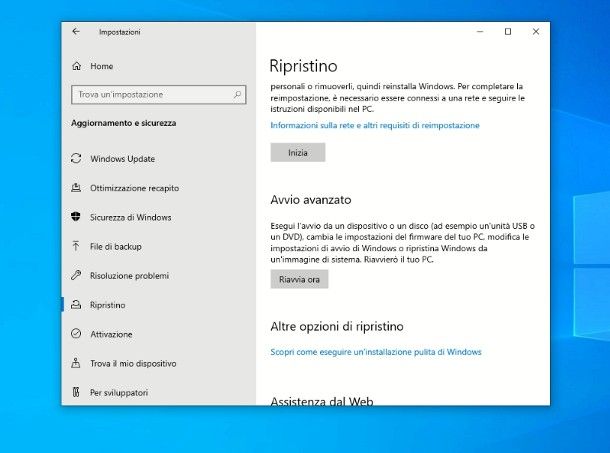The width and height of the screenshot is (610, 453).
Task: Click the Trova un'impostazione search field
Action: click(x=159, y=95)
